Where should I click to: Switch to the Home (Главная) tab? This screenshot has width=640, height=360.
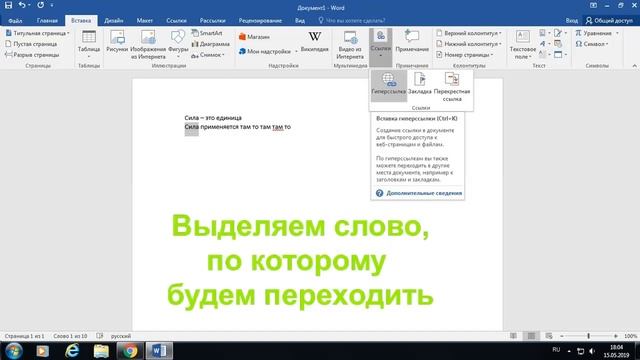[x=47, y=20]
